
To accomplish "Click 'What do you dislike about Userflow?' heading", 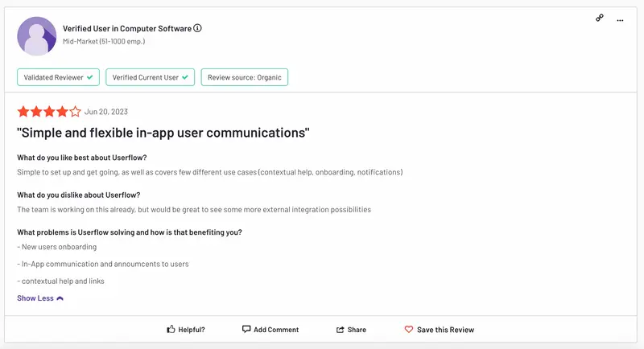I will pyautogui.click(x=78, y=195).
